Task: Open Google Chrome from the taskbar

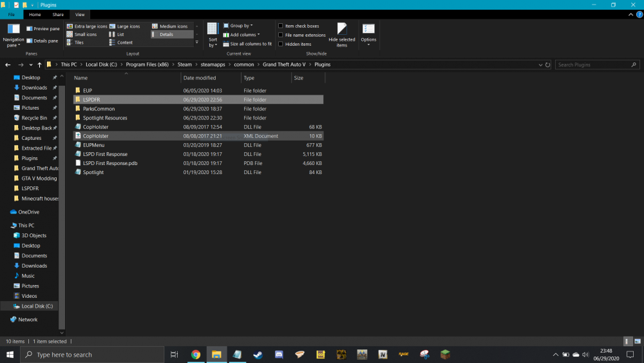Action: pos(196,355)
